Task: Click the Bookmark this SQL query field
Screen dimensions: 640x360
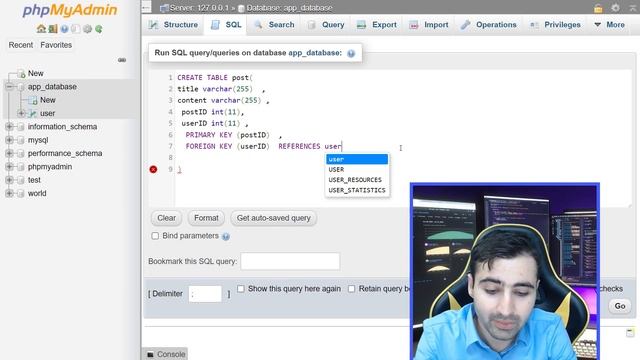Action: (x=290, y=262)
